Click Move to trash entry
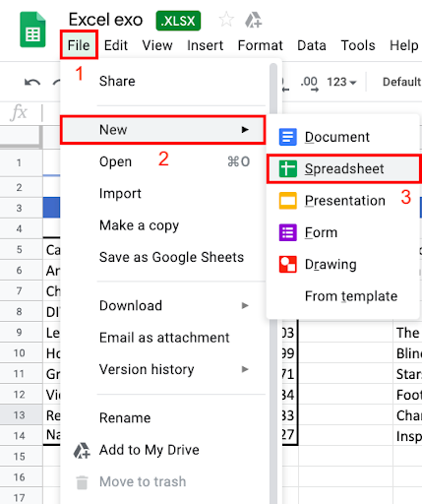This screenshot has height=504, width=422. click(163, 481)
